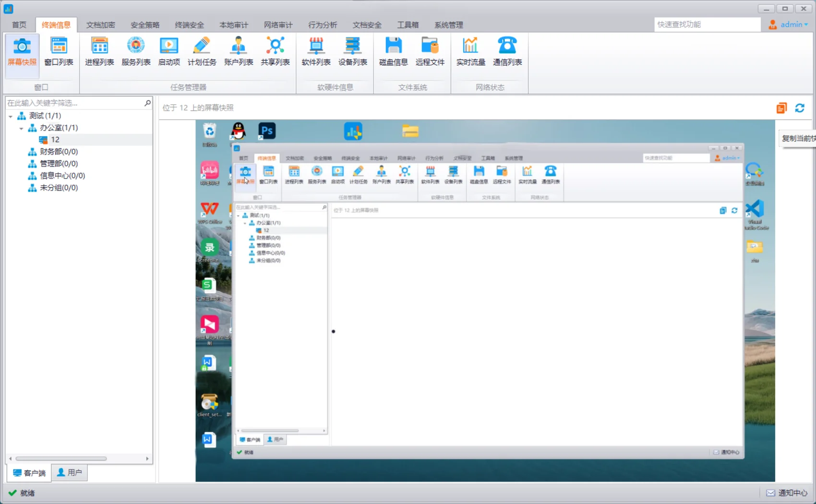Open the 设备列表 device list
Screen dimensions: 816x504
coord(353,52)
